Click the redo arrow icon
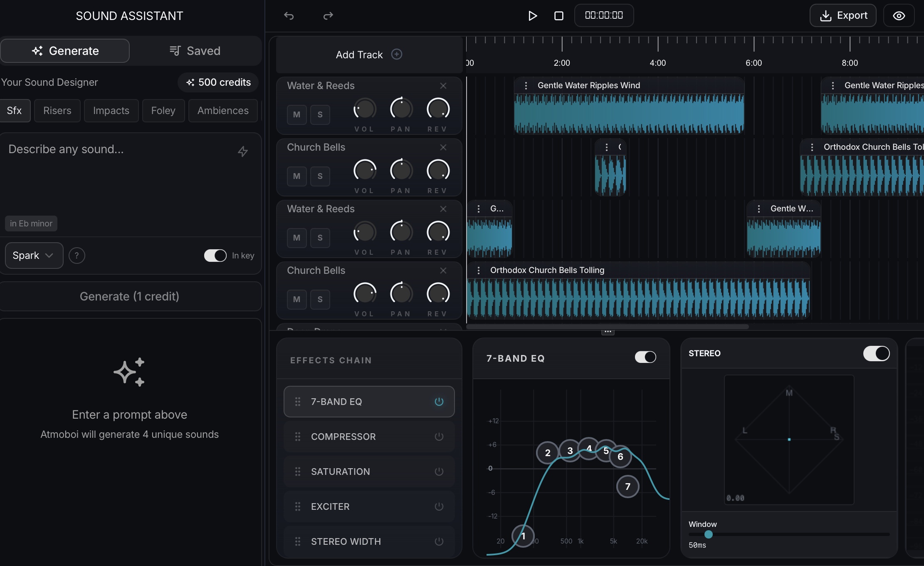924x566 pixels. point(328,16)
